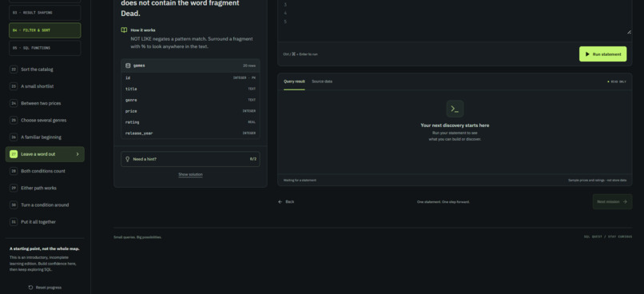
Task: Click the 0/2 hint counter
Action: (252, 159)
